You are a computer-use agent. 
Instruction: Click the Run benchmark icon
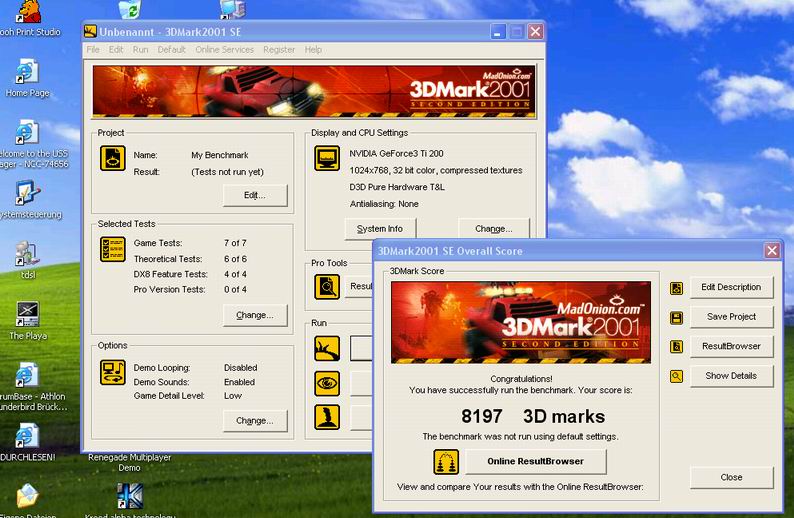pyautogui.click(x=327, y=348)
